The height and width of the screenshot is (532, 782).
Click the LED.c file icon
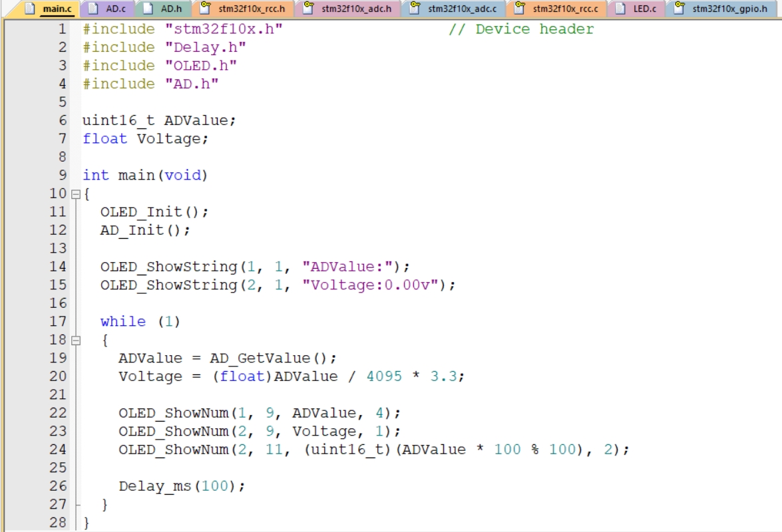[620, 9]
